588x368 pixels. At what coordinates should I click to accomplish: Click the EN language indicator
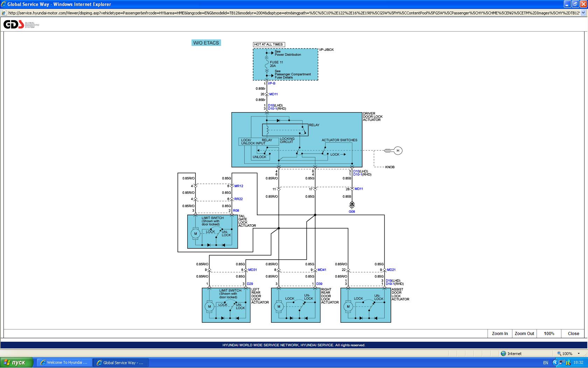pos(546,363)
